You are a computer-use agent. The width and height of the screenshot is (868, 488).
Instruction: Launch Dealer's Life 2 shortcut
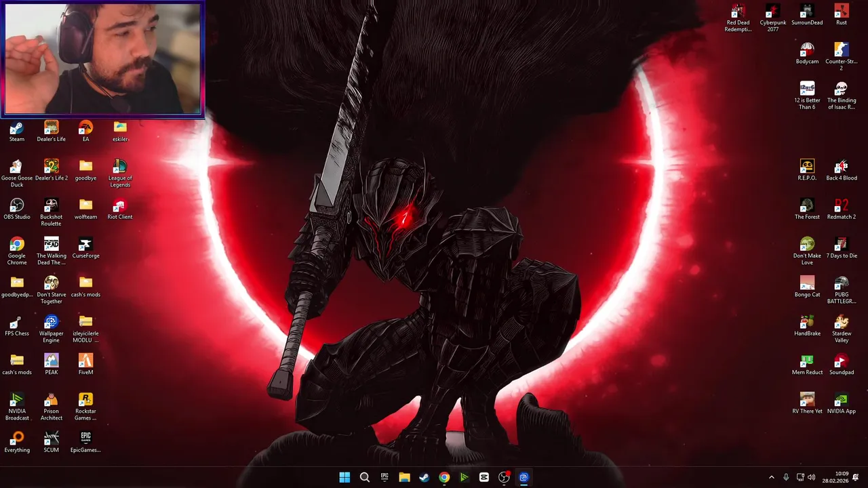point(52,170)
